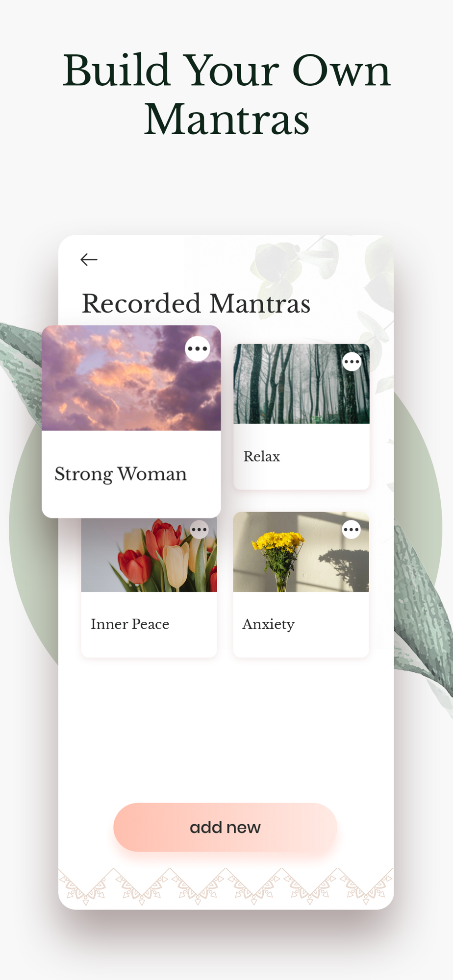Click the add new button

(x=226, y=827)
